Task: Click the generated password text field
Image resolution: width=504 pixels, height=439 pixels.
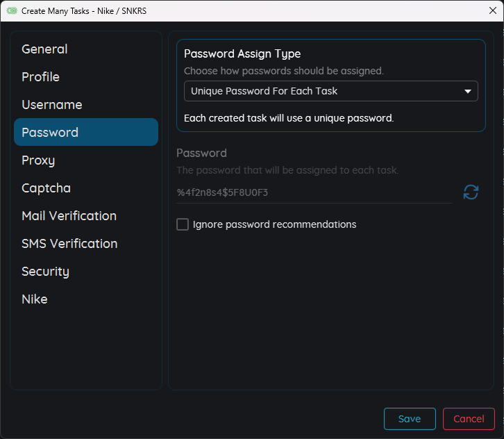Action: 314,192
